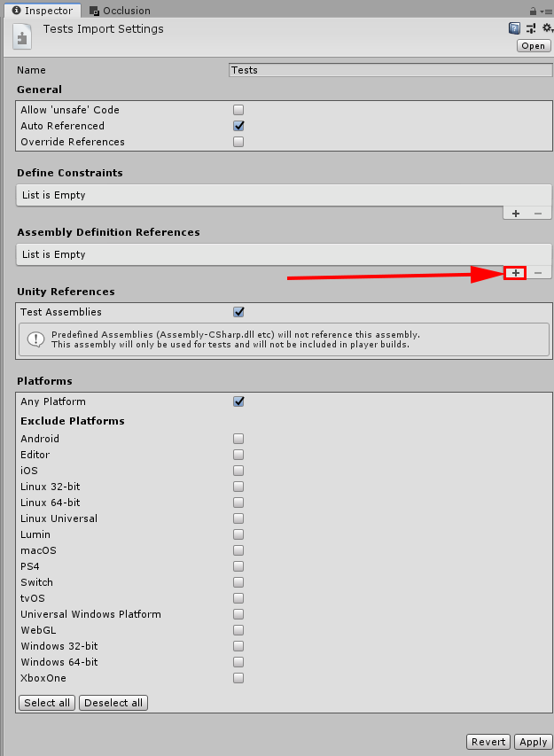Viewport: 554px width, 756px height.
Task: Click the Open button
Action: pyautogui.click(x=534, y=46)
